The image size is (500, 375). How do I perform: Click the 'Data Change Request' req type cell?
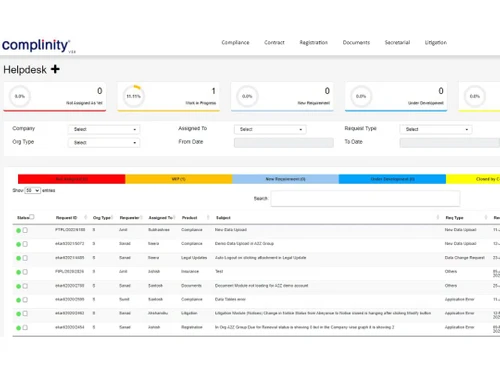465,258
